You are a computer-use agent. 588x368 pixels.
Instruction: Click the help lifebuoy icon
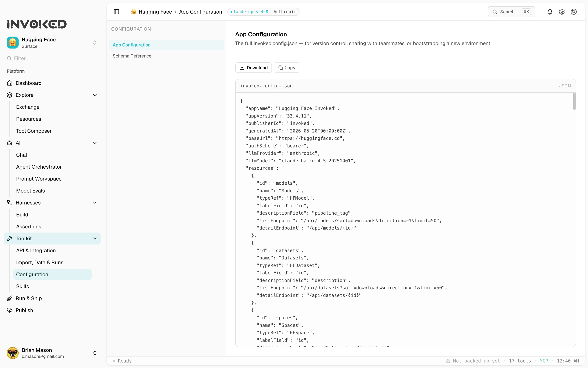pos(574,12)
